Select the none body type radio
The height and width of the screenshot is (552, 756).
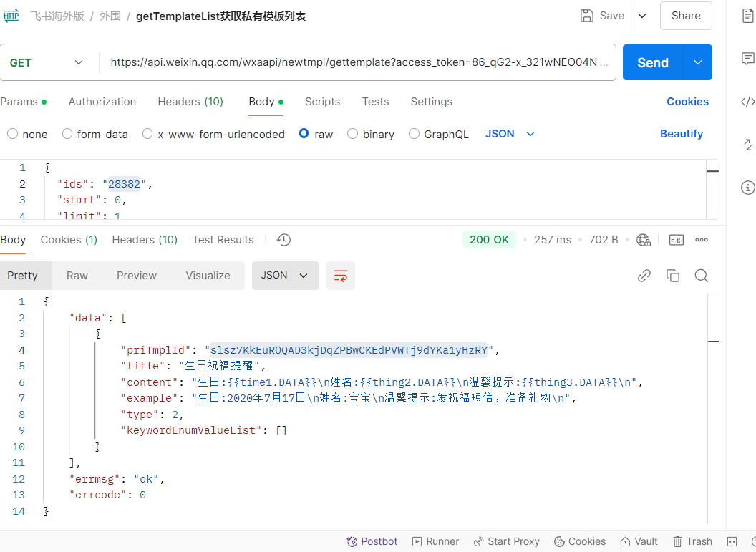click(x=13, y=134)
